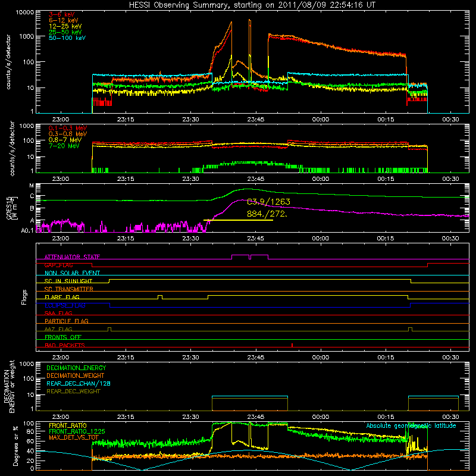Click the 10000 tick label on top panel
The height and width of the screenshot is (476, 476).
coord(25,12)
